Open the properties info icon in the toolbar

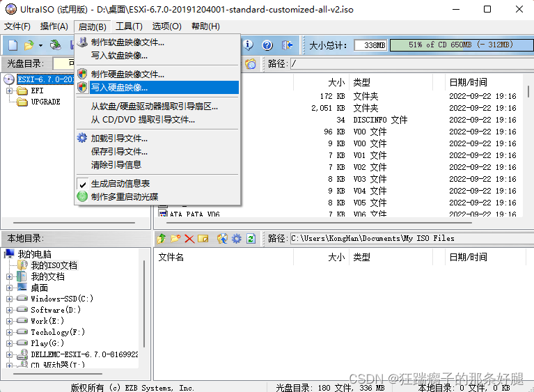tap(249, 45)
